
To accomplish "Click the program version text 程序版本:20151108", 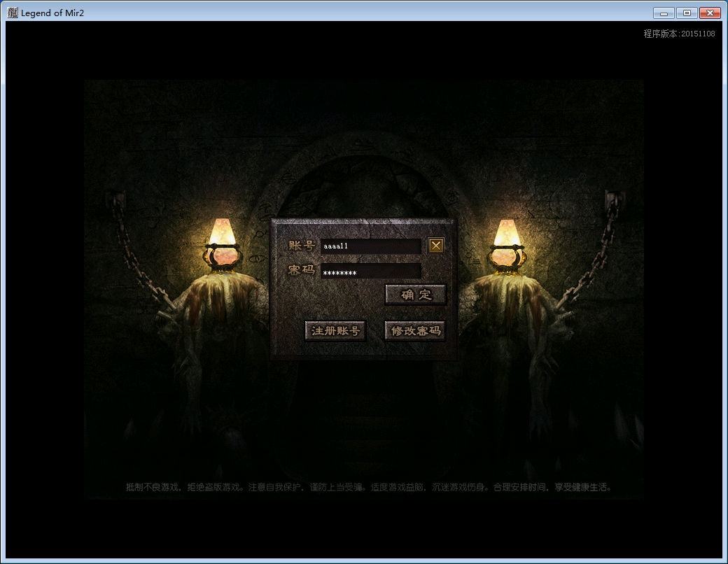I will tap(679, 34).
